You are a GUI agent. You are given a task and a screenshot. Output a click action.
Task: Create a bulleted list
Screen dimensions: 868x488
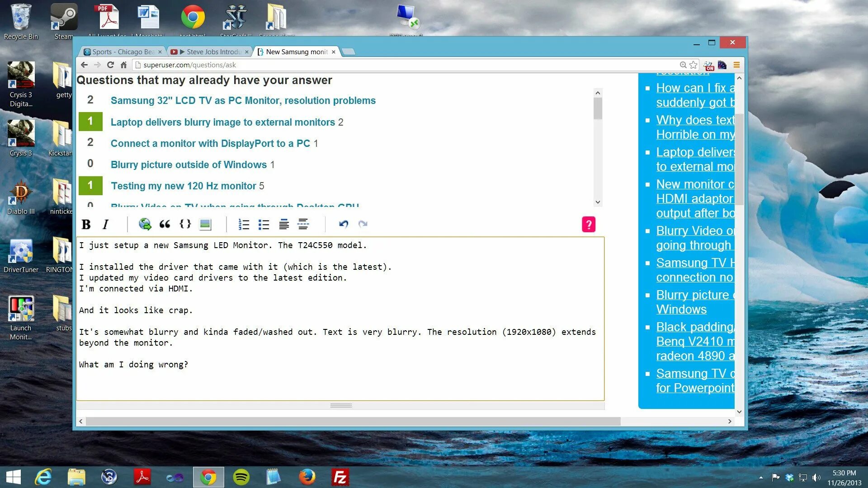point(264,224)
